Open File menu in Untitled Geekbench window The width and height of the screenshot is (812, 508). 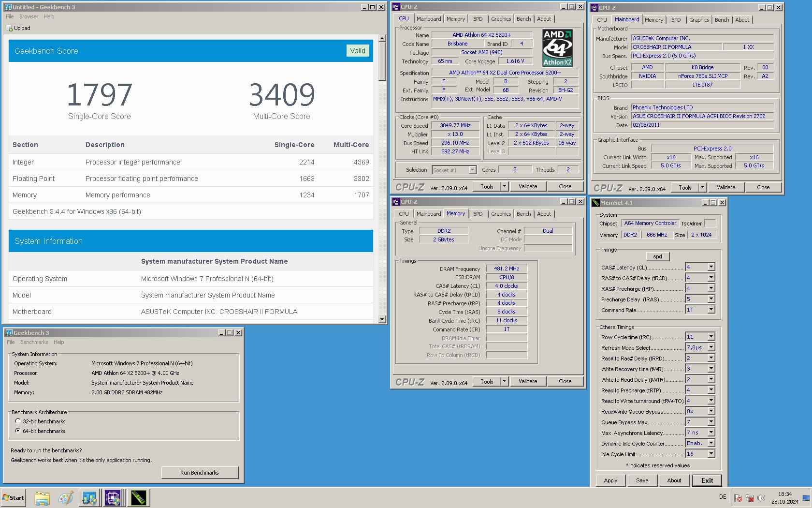[10, 16]
